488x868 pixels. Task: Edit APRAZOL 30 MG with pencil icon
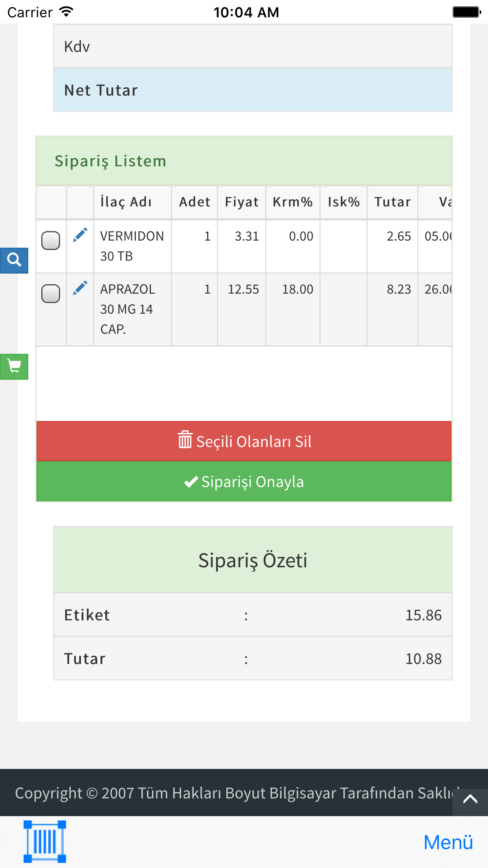point(80,288)
